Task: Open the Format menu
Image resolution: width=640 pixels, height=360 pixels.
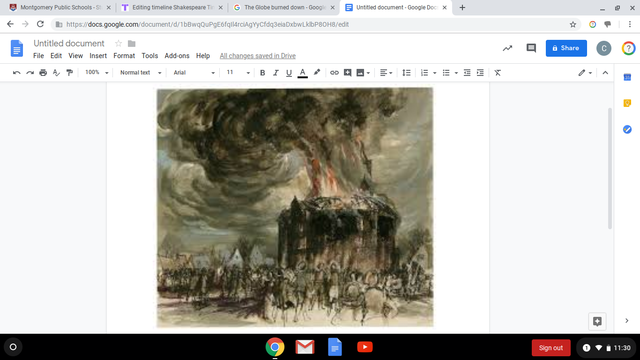Action: point(124,56)
